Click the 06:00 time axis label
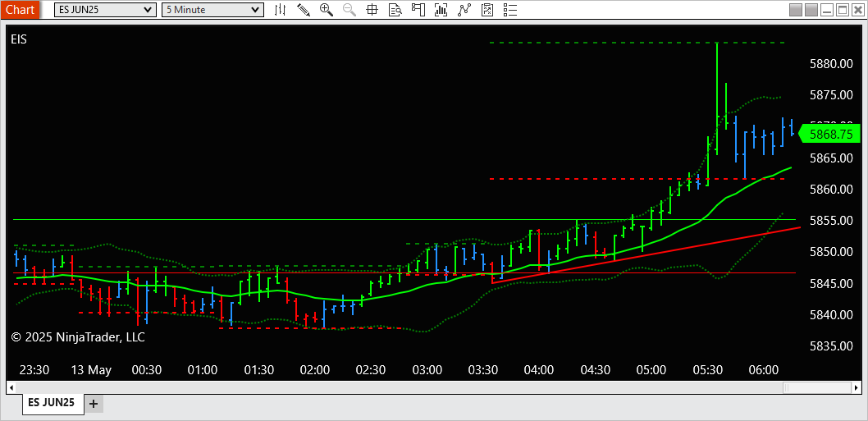Image resolution: width=868 pixels, height=421 pixels. coord(764,370)
